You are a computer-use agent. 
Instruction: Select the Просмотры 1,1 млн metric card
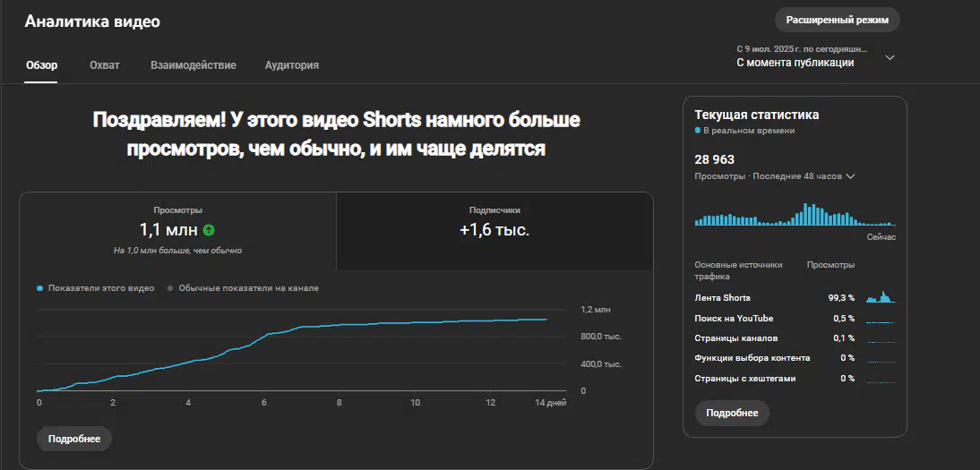(x=178, y=231)
